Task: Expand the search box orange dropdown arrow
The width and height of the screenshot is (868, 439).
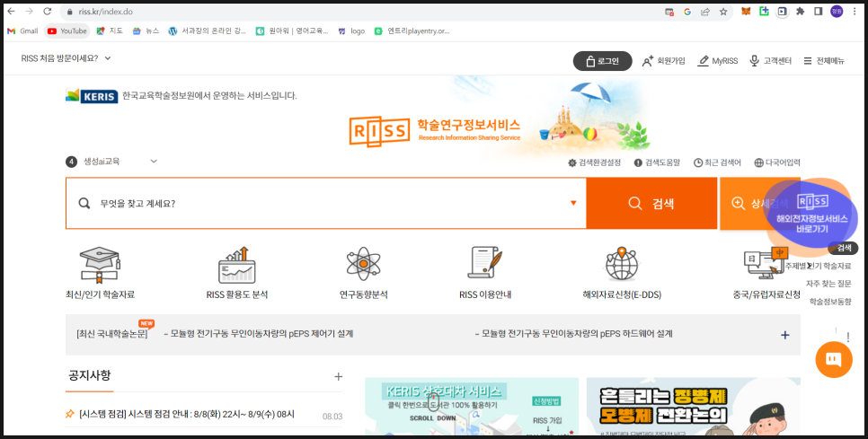Action: point(573,203)
